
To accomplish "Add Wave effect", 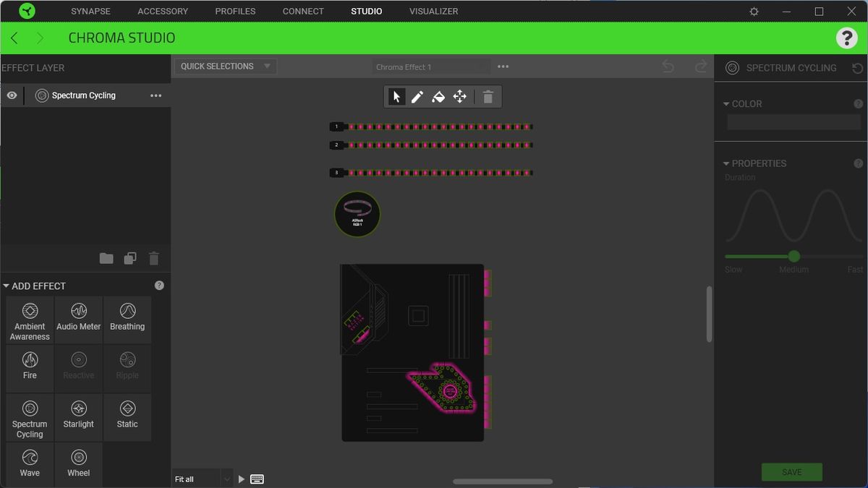I will (30, 465).
